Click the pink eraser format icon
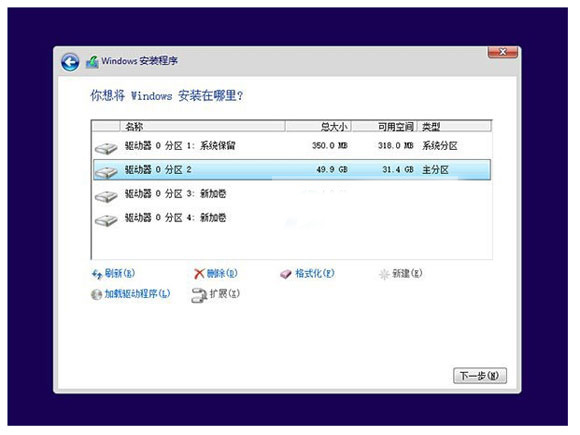580x435 pixels. coord(286,274)
